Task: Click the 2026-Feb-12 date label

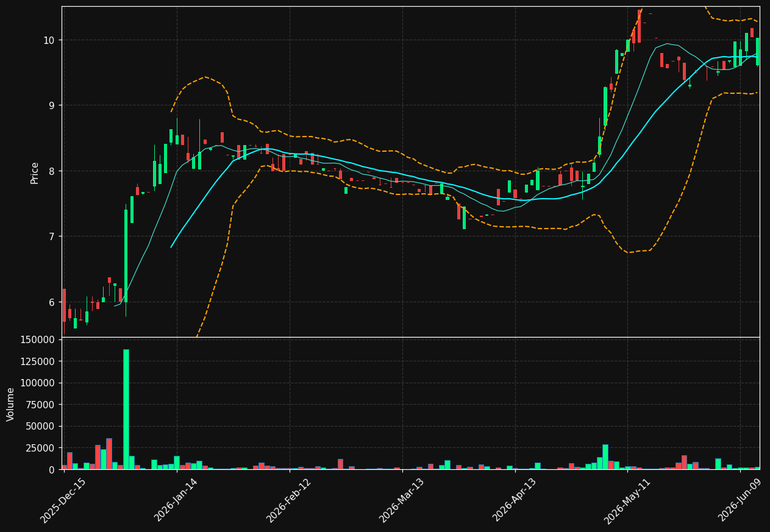Action: [289, 500]
